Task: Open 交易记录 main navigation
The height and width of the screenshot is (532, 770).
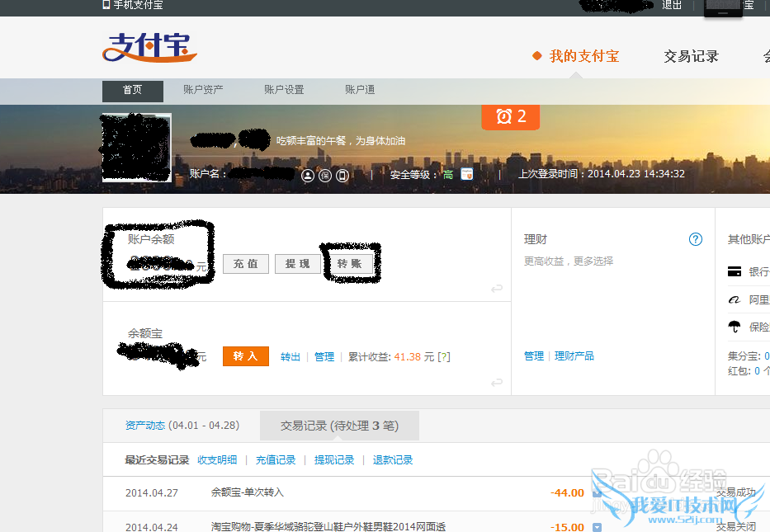Action: tap(691, 56)
